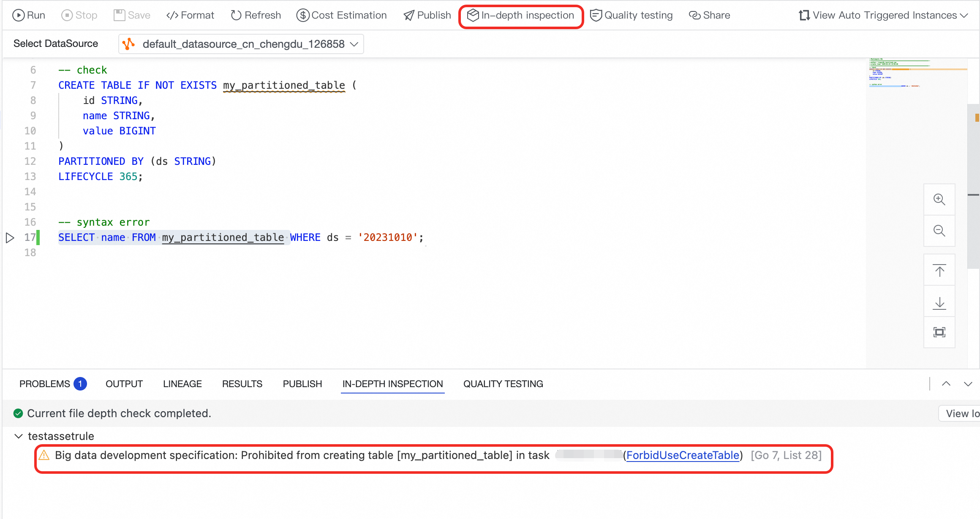This screenshot has width=980, height=519.
Task: Publish the task
Action: coord(427,16)
